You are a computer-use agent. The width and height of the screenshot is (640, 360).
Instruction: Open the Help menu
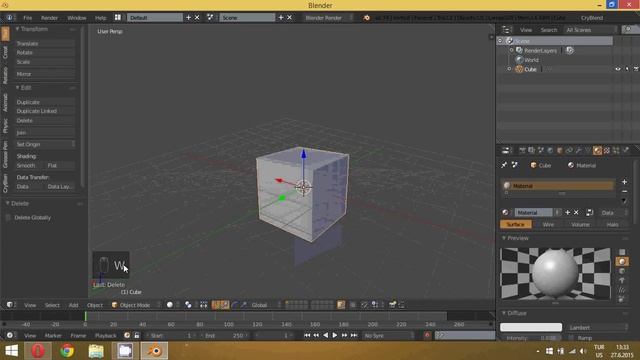[100, 18]
